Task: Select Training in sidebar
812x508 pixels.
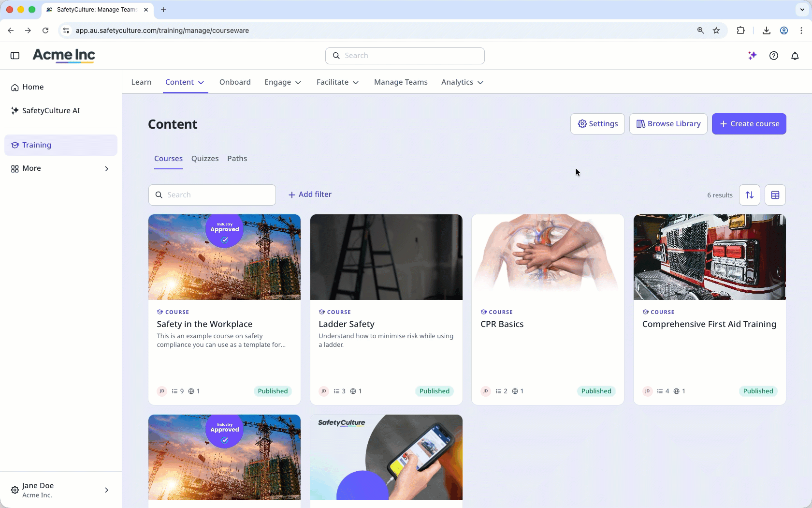Action: [61, 145]
